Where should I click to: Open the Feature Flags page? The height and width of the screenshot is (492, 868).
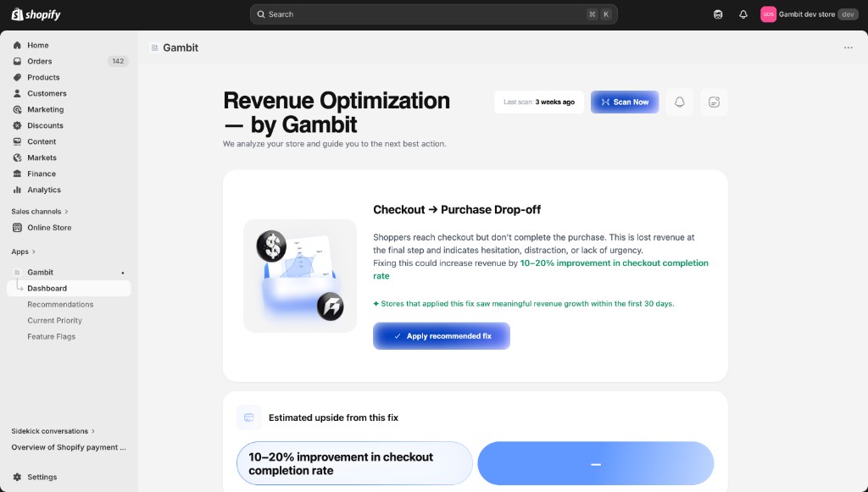pos(52,337)
